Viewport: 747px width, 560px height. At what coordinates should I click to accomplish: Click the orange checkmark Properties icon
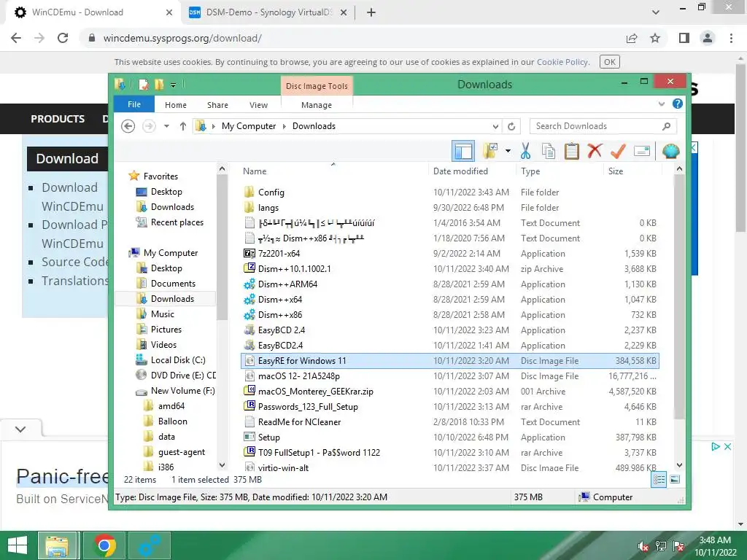pos(618,151)
